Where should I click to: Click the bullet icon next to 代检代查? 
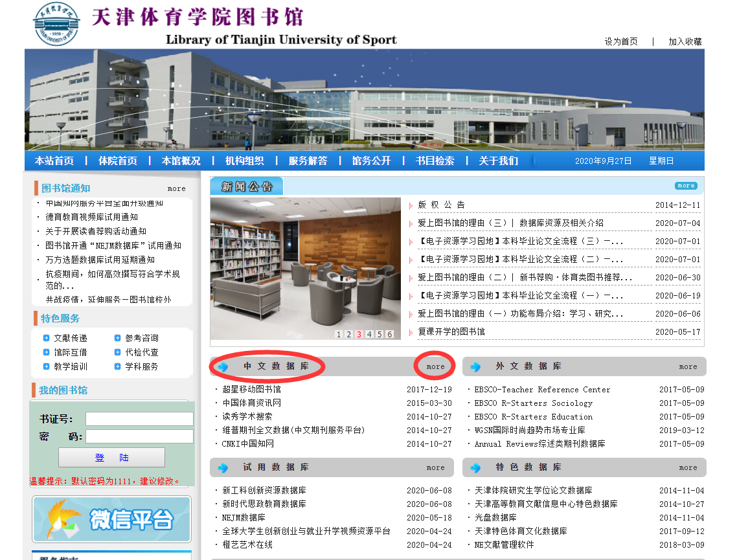(x=117, y=352)
